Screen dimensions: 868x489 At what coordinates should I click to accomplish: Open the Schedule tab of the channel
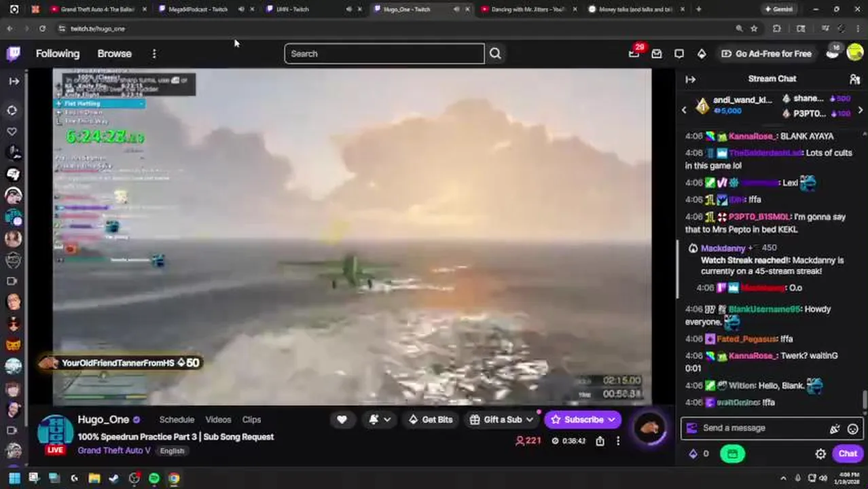tap(177, 420)
